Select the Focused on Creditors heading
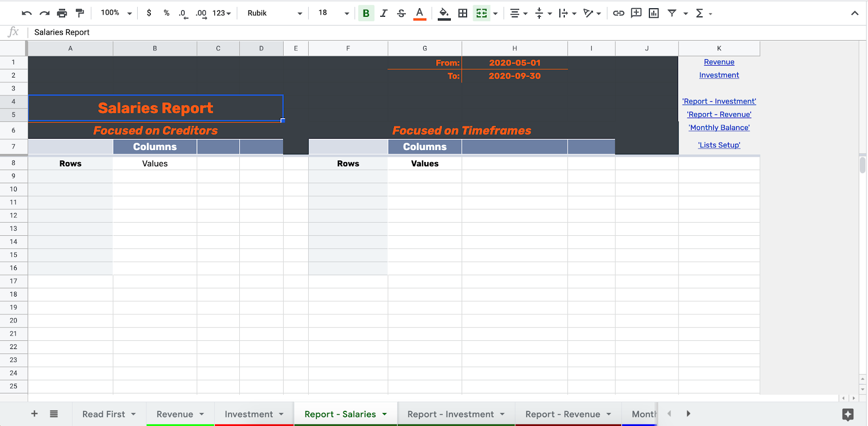The height and width of the screenshot is (426, 868). click(x=155, y=131)
